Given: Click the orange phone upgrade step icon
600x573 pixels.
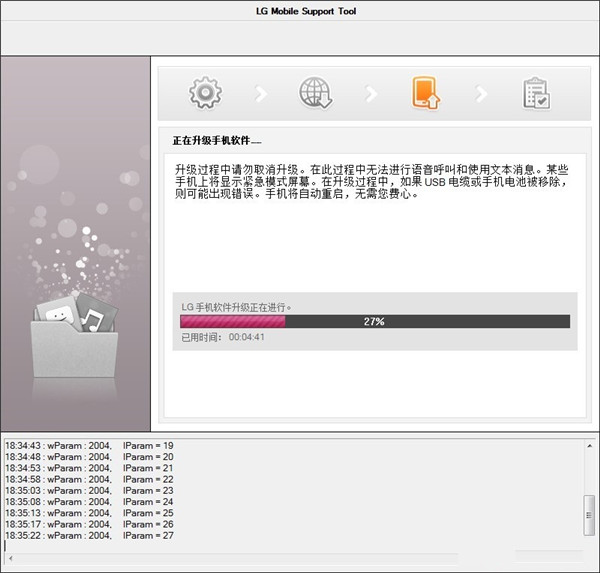Looking at the screenshot, I should pos(426,93).
